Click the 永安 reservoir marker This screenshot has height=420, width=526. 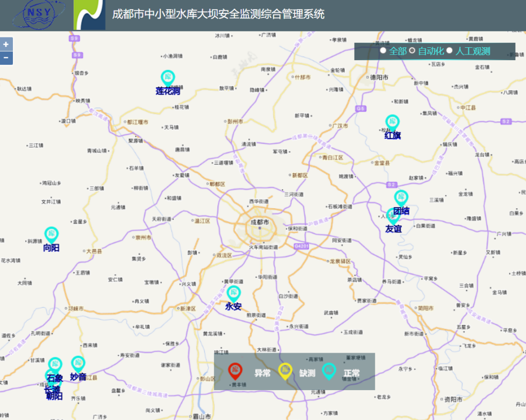point(234,294)
